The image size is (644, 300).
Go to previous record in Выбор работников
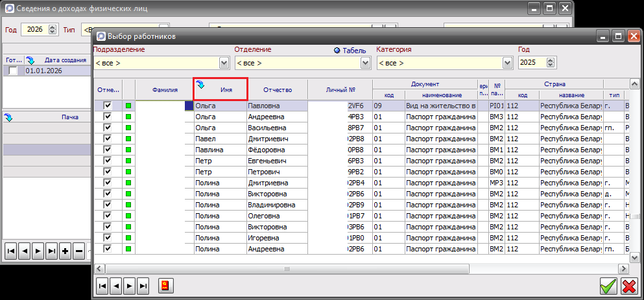coord(115,285)
